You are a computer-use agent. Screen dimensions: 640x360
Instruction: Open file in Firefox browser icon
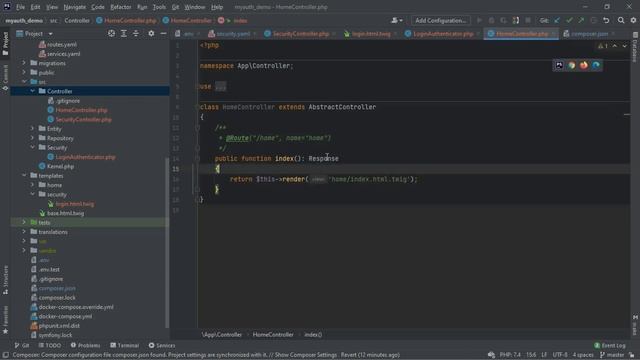click(584, 65)
